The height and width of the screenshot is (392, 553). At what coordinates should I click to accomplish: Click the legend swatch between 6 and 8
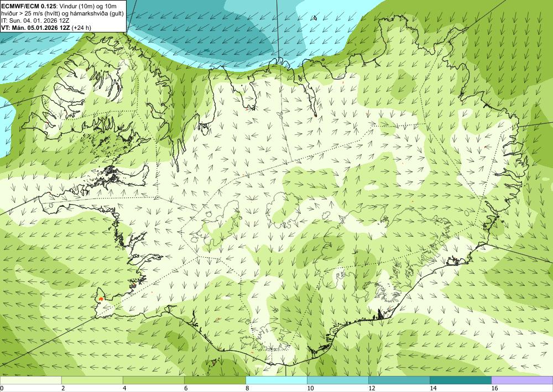click(215, 380)
